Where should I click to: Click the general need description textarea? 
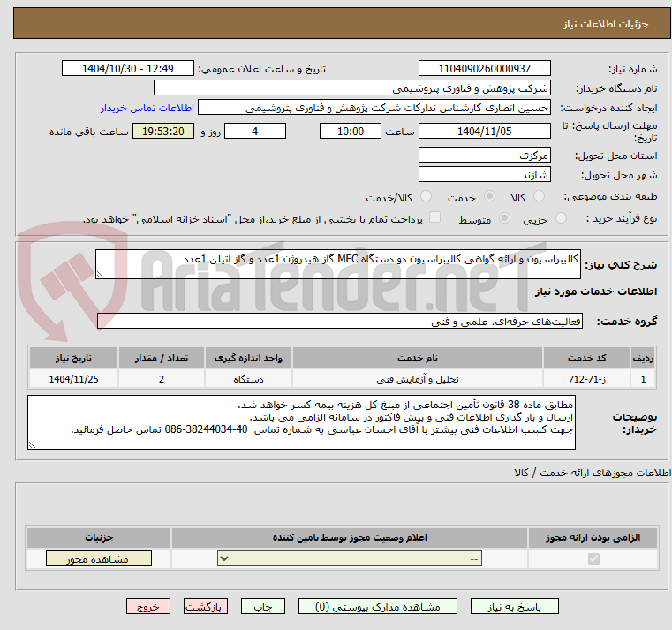coord(337,264)
